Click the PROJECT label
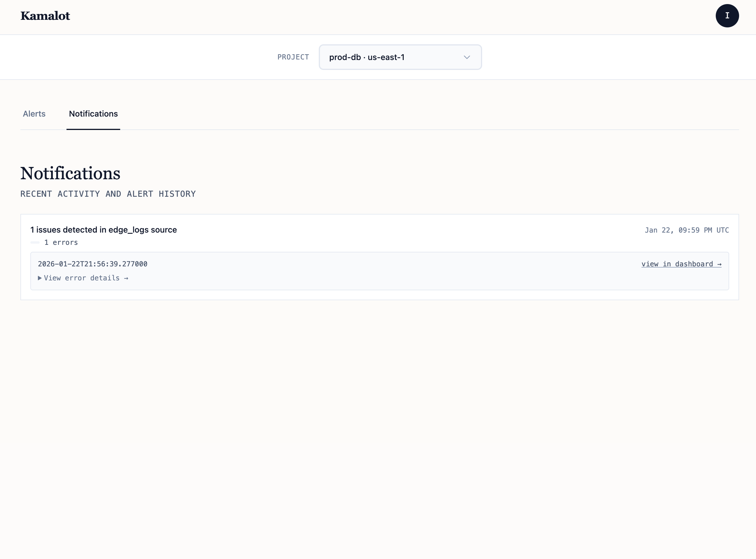756x559 pixels. pos(293,57)
